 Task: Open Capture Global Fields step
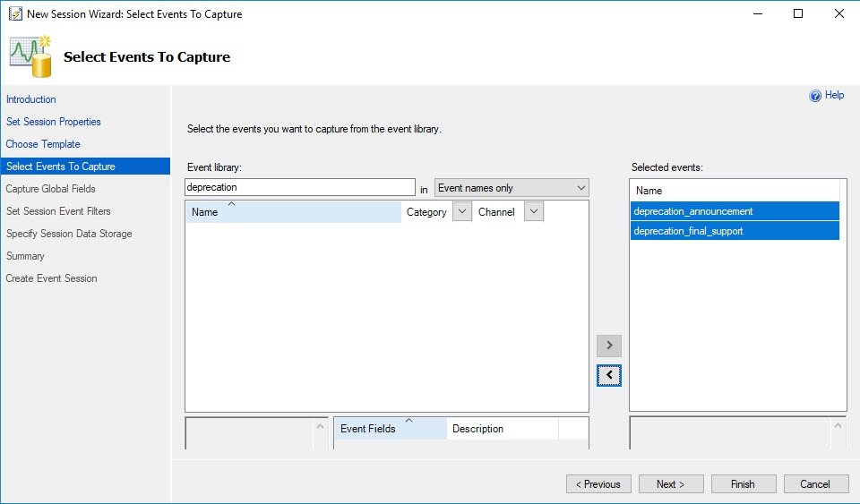(x=50, y=189)
